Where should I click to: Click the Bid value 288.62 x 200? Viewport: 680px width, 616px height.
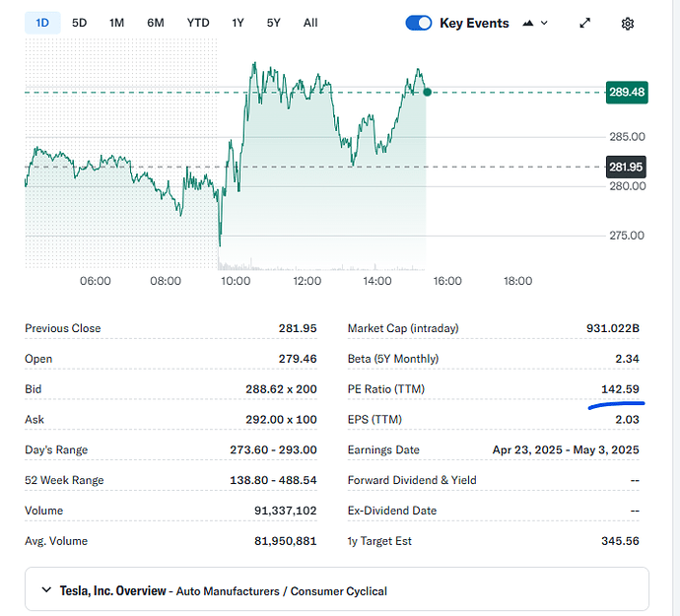pyautogui.click(x=281, y=389)
